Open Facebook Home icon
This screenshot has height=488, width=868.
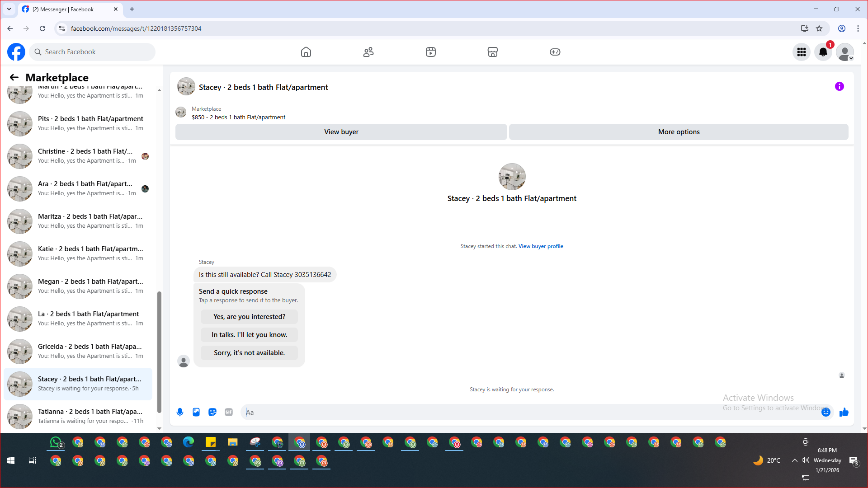pyautogui.click(x=306, y=52)
